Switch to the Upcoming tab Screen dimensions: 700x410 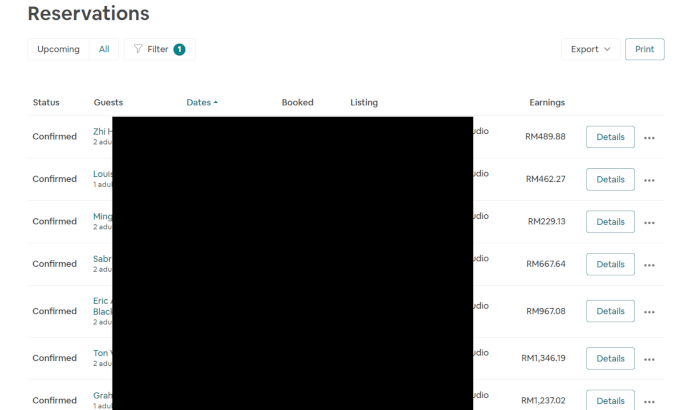[x=58, y=49]
